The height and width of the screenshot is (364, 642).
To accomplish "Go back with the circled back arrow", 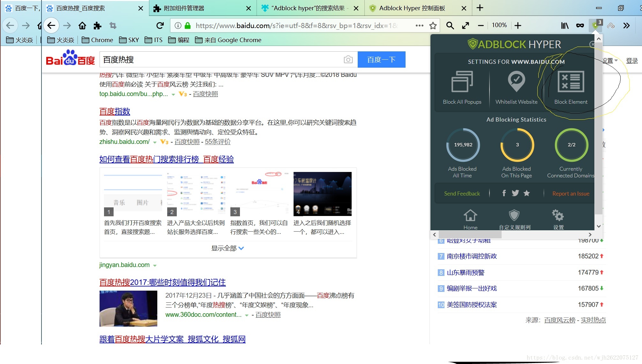I will pyautogui.click(x=51, y=26).
